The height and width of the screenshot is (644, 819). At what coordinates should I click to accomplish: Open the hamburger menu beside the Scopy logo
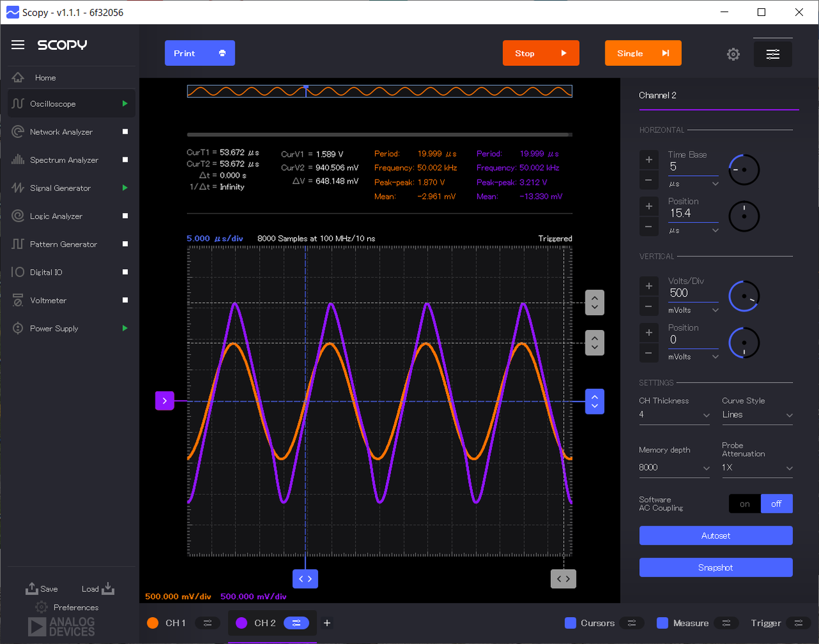click(18, 45)
